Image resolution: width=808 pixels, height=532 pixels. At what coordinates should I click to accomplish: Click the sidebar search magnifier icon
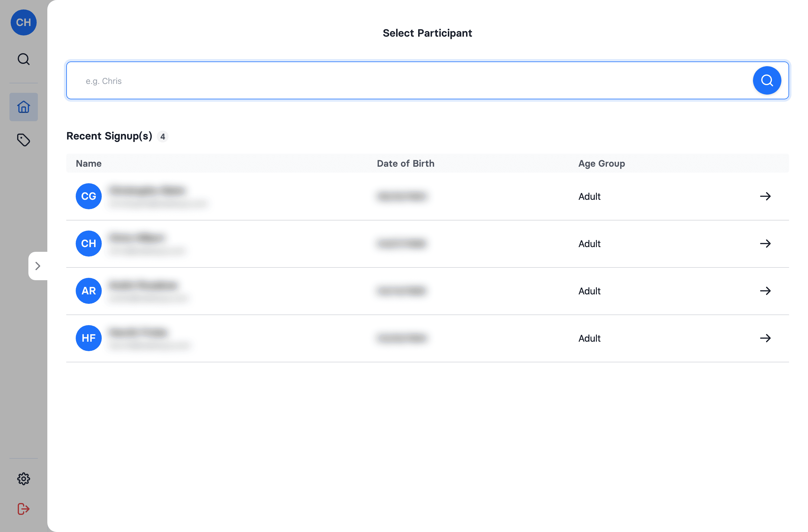(x=23, y=59)
